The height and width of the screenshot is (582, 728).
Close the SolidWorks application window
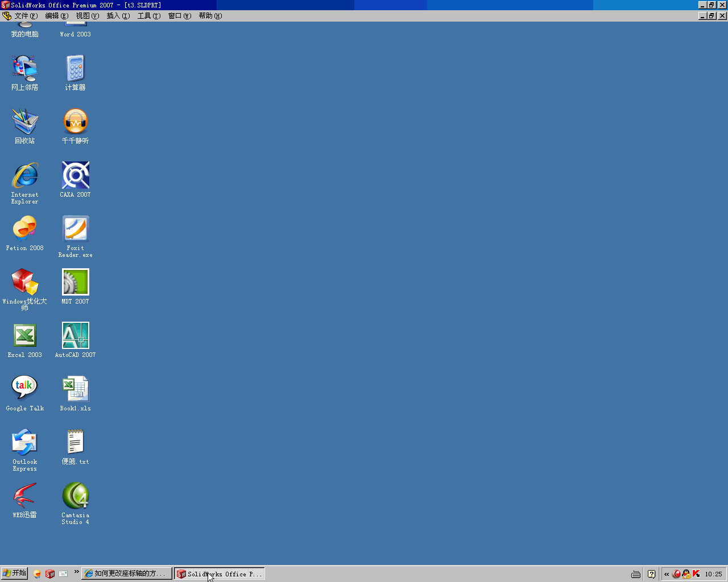[x=722, y=5]
